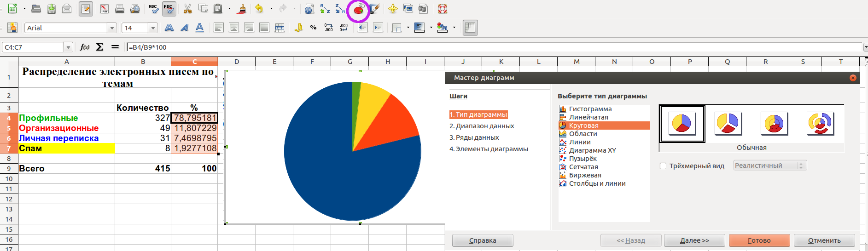Expand the Name Box dropdown
The width and height of the screenshot is (868, 251).
69,47
